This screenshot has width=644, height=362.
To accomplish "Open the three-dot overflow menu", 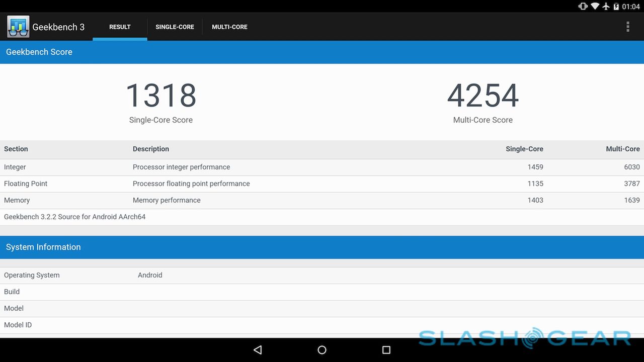I will (x=627, y=27).
